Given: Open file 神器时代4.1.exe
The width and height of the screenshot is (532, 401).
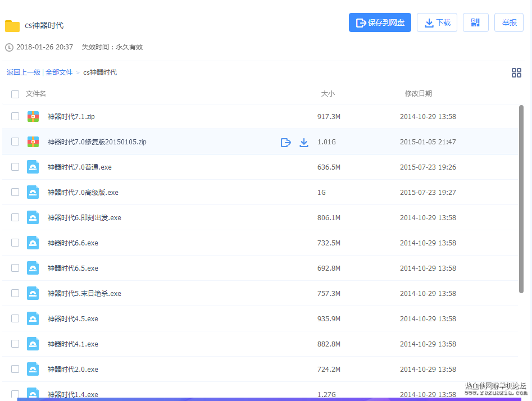Looking at the screenshot, I should coord(72,344).
